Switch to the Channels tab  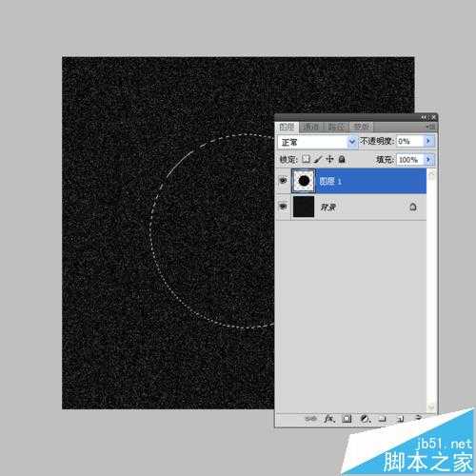[x=311, y=128]
